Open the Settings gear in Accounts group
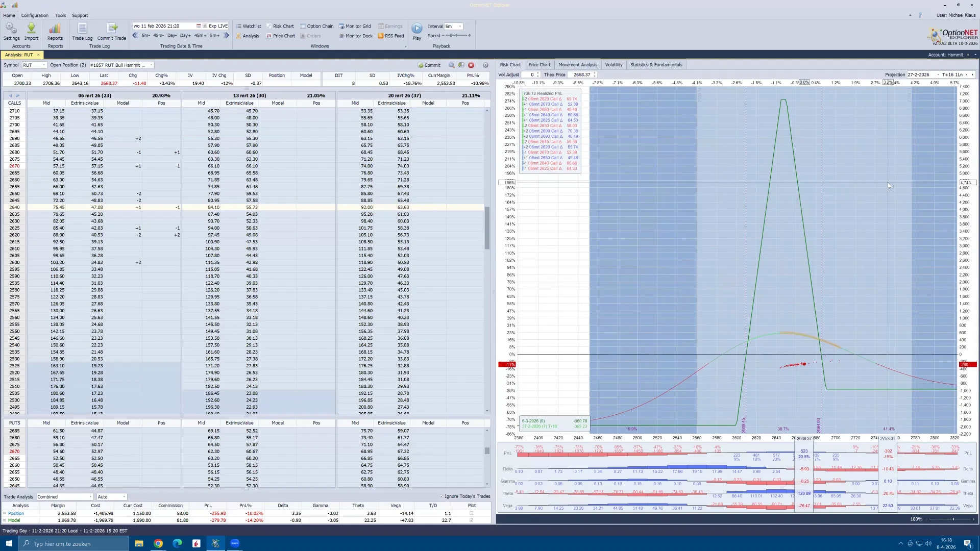The height and width of the screenshot is (551, 980). click(11, 31)
